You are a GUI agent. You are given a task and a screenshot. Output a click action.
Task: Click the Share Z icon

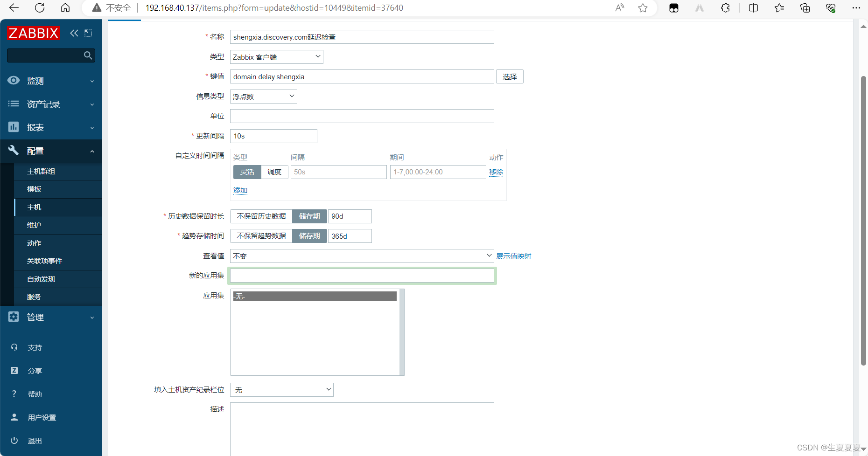pyautogui.click(x=14, y=371)
